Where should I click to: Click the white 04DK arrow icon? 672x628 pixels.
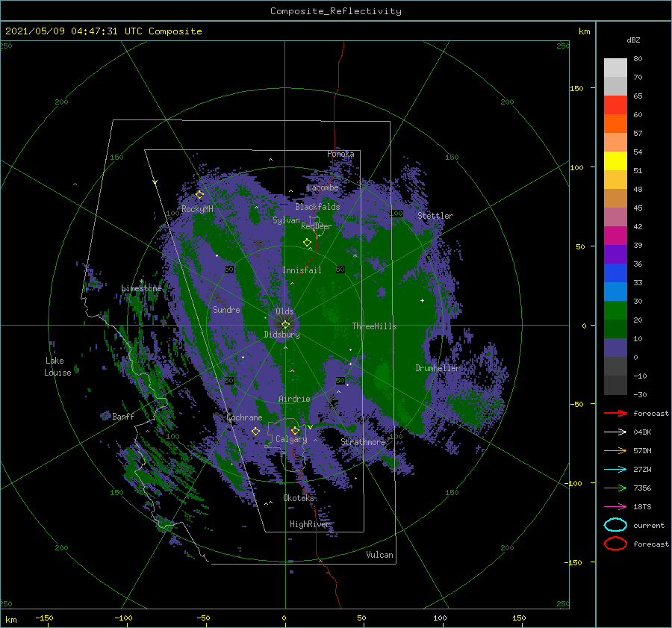click(x=615, y=432)
